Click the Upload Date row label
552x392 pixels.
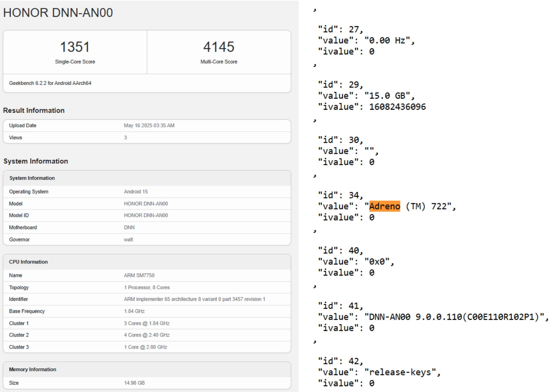click(23, 126)
